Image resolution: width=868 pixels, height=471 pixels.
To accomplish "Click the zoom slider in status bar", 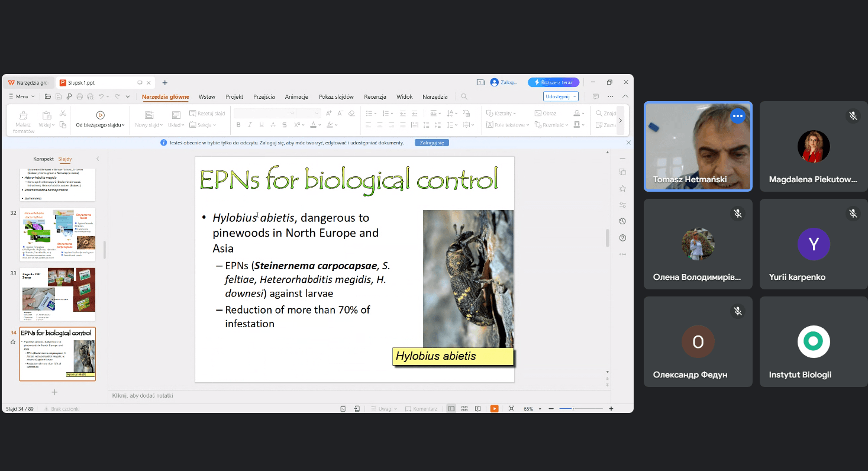I will tap(581, 409).
